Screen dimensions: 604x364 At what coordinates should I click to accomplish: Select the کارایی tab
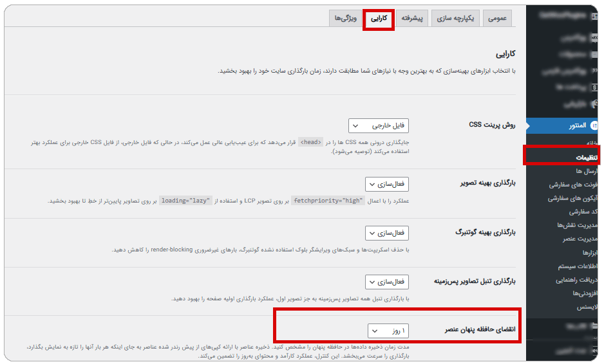pyautogui.click(x=379, y=18)
